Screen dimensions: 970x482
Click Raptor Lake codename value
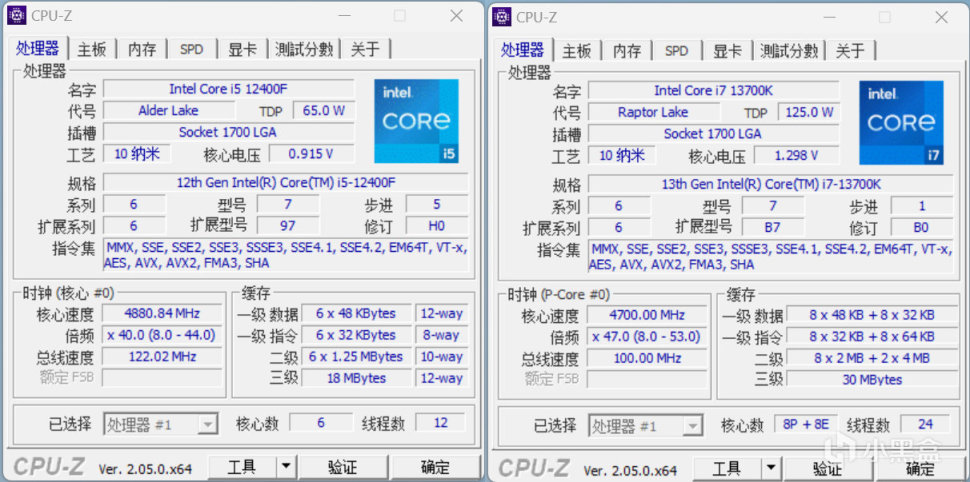653,113
